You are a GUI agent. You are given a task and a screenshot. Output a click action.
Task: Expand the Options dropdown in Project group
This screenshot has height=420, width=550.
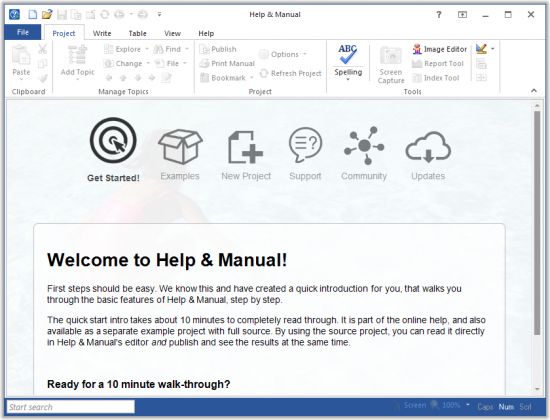click(x=305, y=54)
